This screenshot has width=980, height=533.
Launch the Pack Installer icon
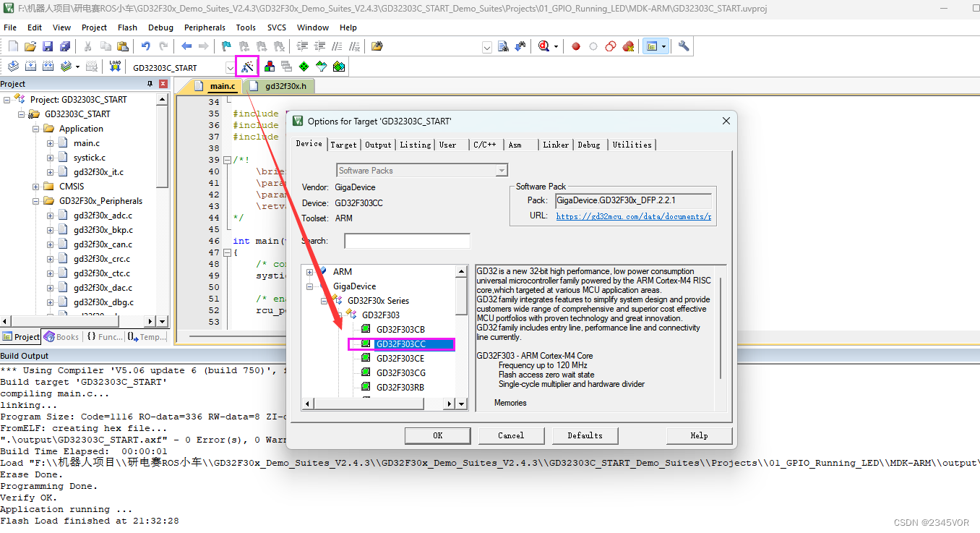(x=339, y=67)
